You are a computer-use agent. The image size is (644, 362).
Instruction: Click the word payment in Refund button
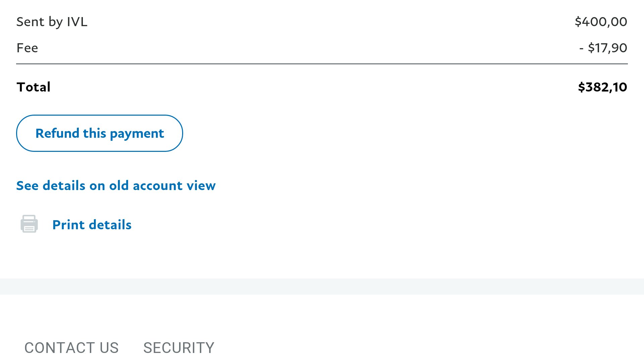click(137, 134)
